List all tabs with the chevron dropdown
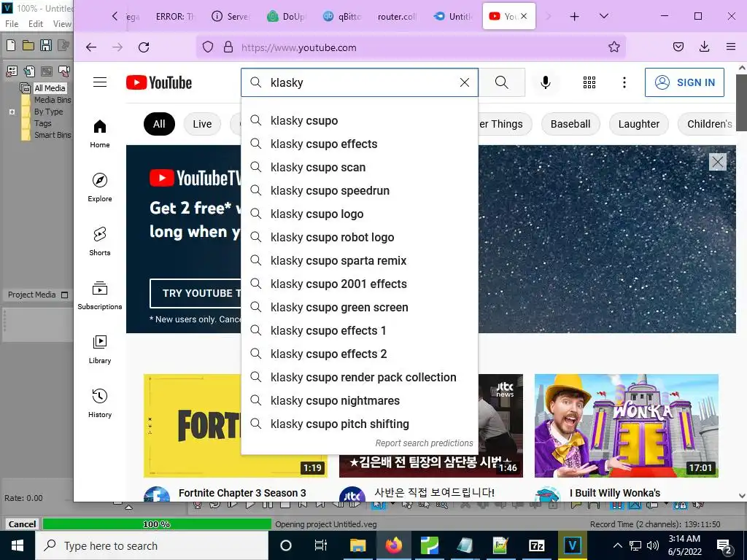Viewport: 747px width, 560px height. coord(603,16)
